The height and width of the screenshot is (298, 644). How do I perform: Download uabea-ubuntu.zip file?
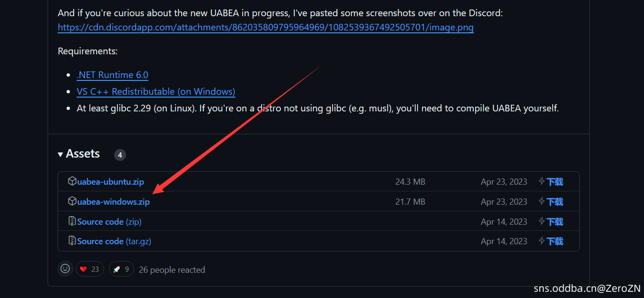111,182
